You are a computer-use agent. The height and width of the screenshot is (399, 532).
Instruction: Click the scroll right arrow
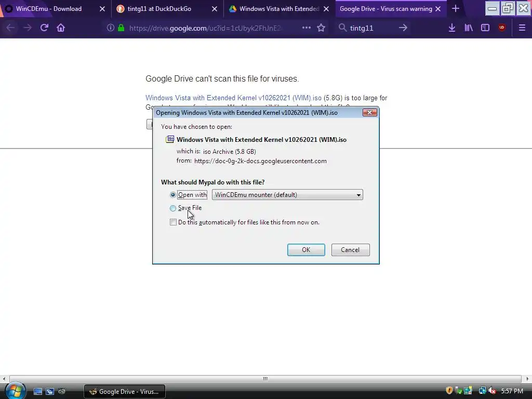[527, 379]
